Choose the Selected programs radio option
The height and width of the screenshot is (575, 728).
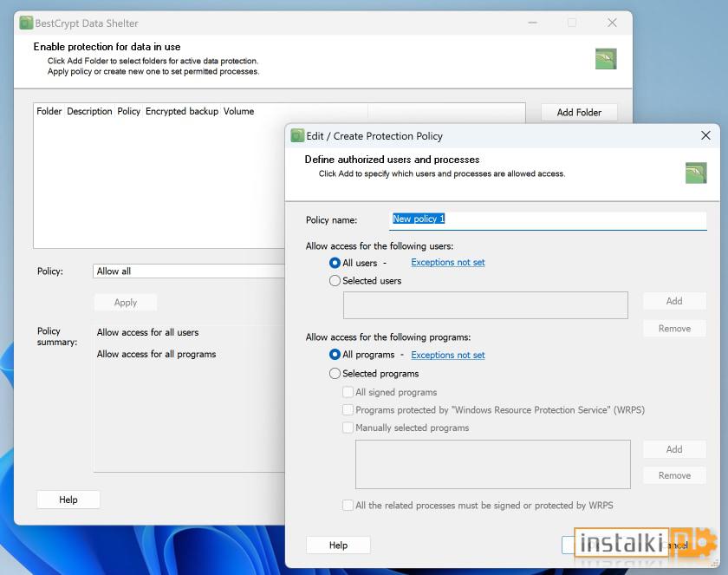pos(335,374)
